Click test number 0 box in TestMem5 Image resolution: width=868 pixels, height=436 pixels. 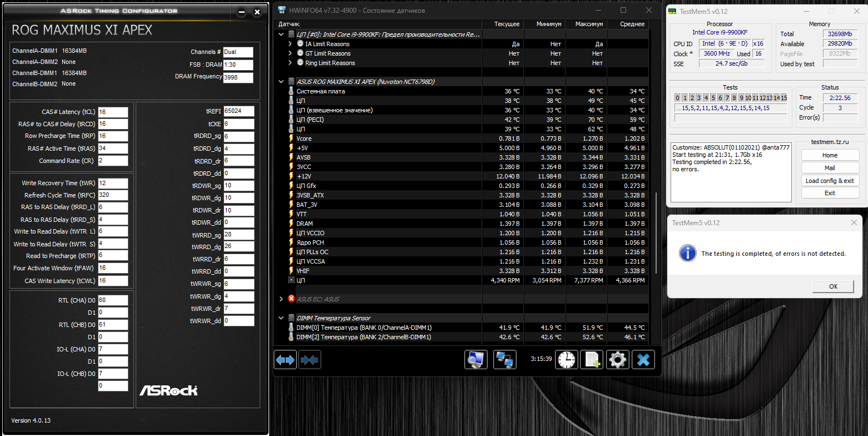coord(678,98)
